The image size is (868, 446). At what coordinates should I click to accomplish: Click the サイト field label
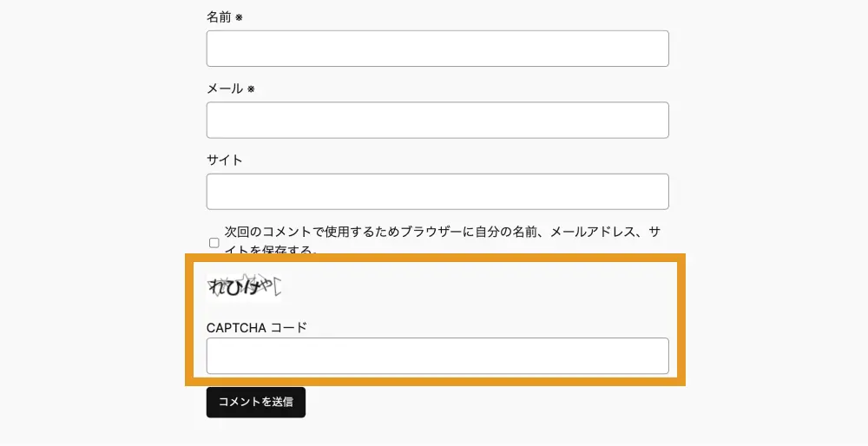pos(225,161)
